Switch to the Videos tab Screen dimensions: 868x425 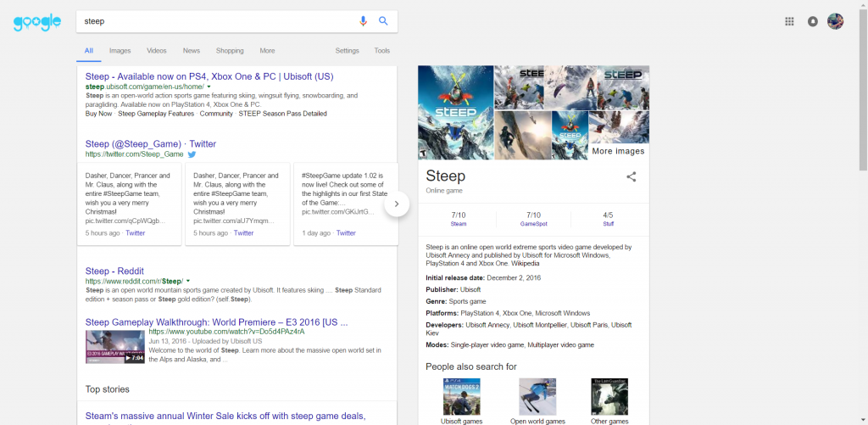pos(157,50)
